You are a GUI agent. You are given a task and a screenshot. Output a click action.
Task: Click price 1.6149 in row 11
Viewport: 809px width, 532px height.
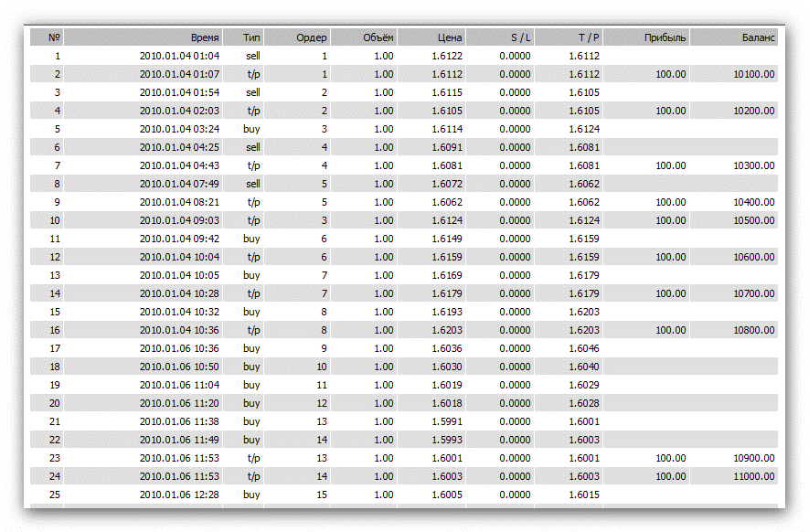pyautogui.click(x=447, y=239)
